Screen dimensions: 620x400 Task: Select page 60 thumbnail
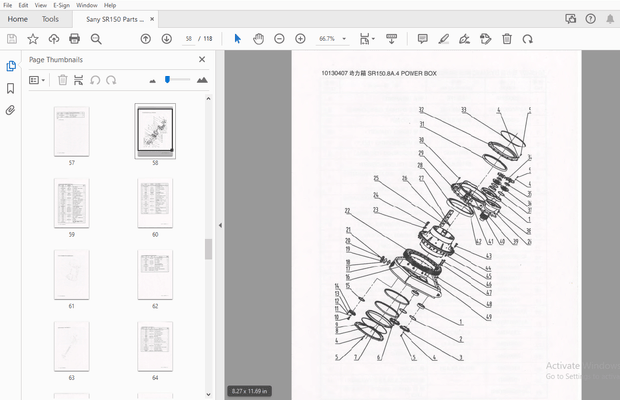coord(155,203)
